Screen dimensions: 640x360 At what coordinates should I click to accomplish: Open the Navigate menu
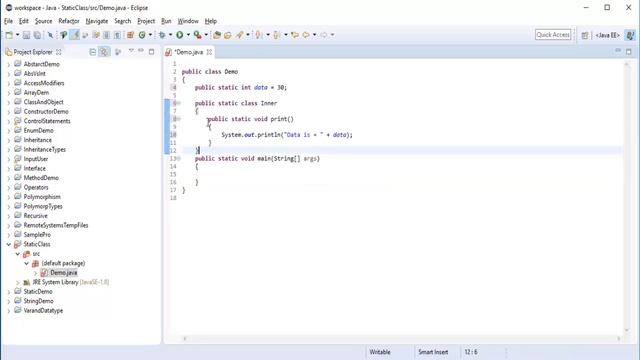[97, 21]
